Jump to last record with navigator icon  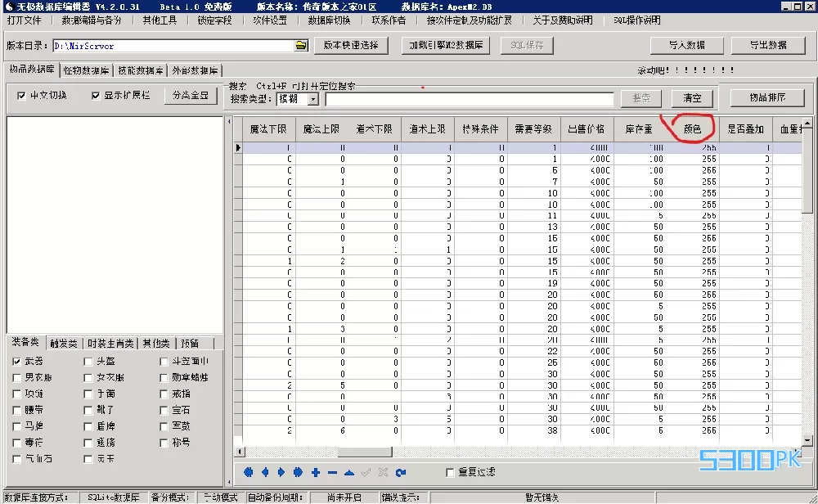point(298,472)
